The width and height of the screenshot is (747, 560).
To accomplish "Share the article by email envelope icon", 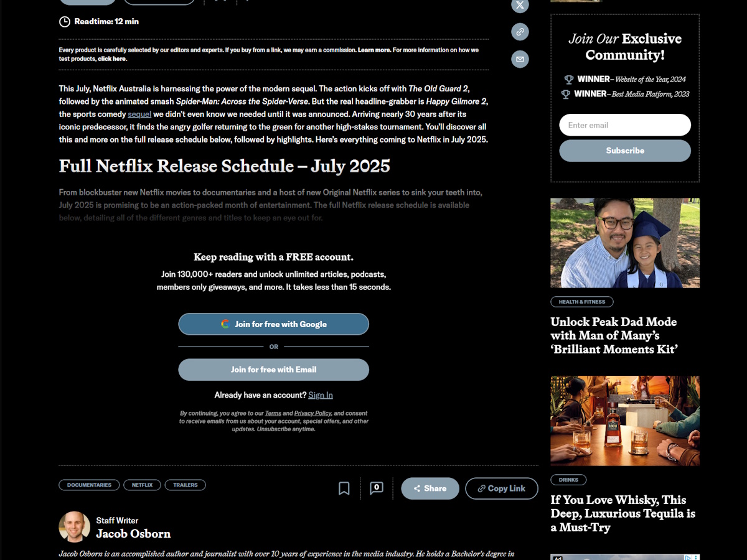I will [x=520, y=59].
